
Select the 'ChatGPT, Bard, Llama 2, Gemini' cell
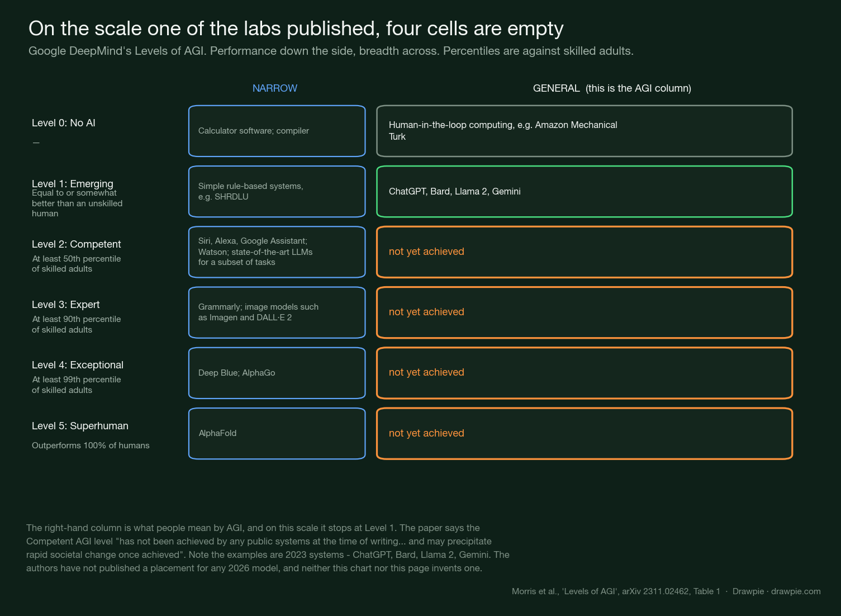click(585, 191)
